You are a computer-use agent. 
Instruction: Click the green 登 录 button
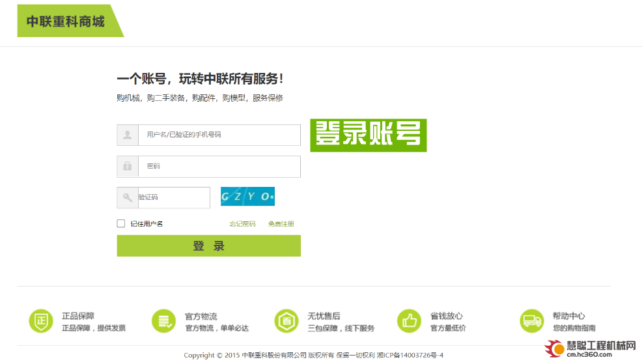[x=209, y=245]
